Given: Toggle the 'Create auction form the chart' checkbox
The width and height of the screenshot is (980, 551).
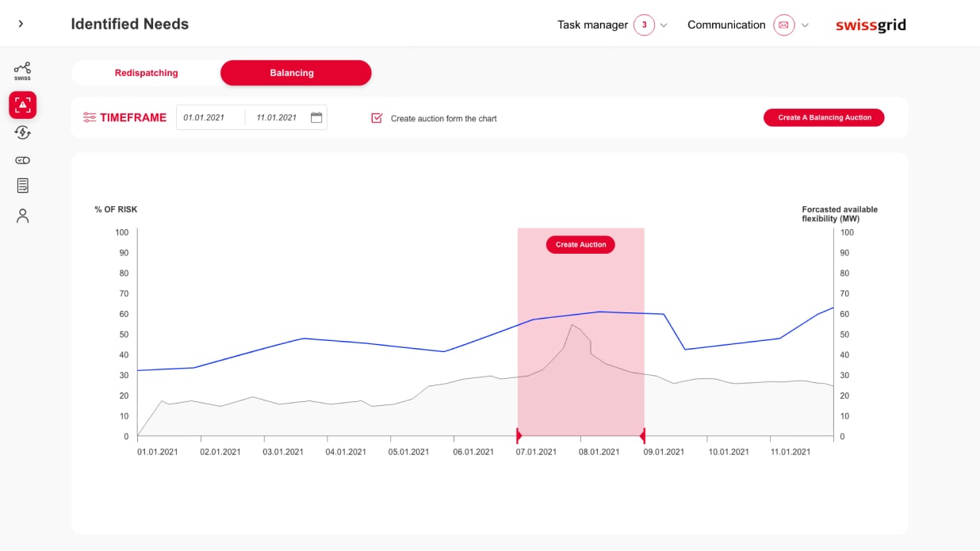Looking at the screenshot, I should point(377,118).
